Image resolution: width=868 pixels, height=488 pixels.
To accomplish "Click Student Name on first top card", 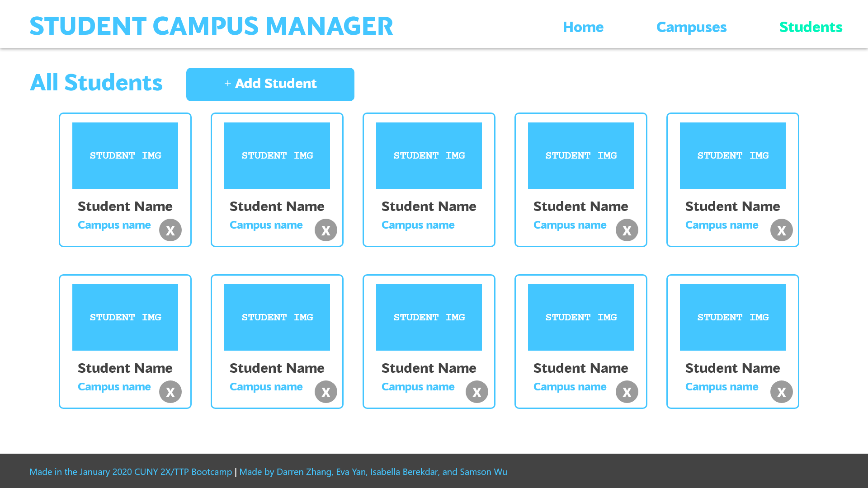I will coord(125,206).
